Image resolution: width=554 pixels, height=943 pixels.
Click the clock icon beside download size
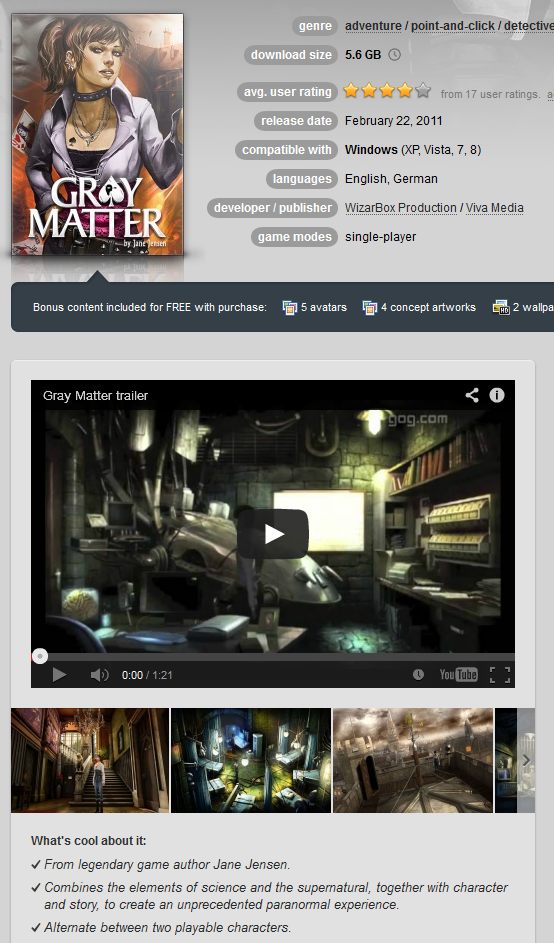pyautogui.click(x=395, y=55)
